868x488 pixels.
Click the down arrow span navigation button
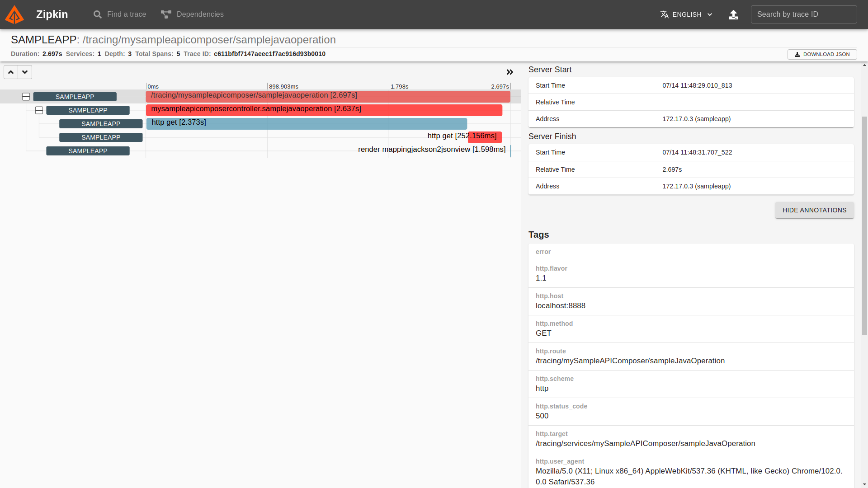25,72
